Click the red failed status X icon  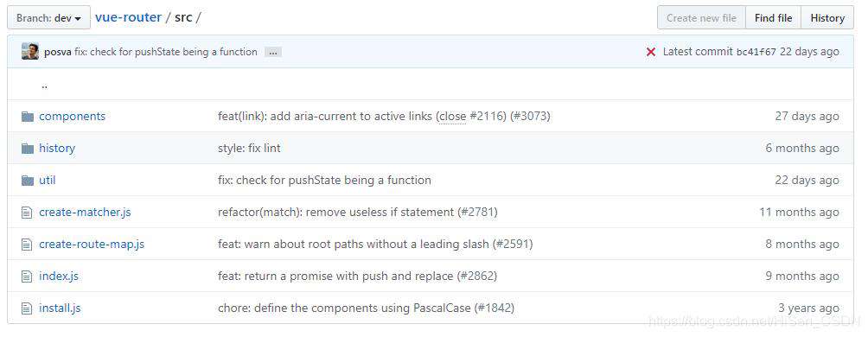pos(651,52)
